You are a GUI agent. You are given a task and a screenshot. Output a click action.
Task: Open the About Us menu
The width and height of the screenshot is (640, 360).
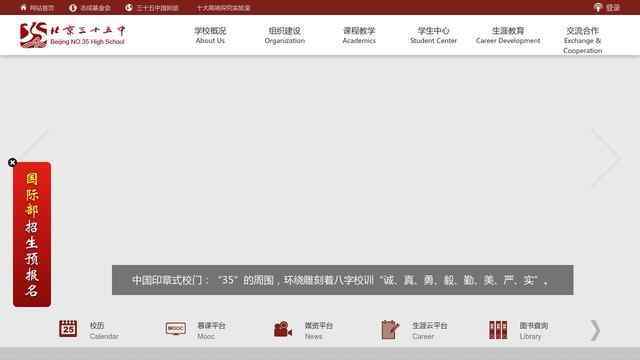click(210, 35)
